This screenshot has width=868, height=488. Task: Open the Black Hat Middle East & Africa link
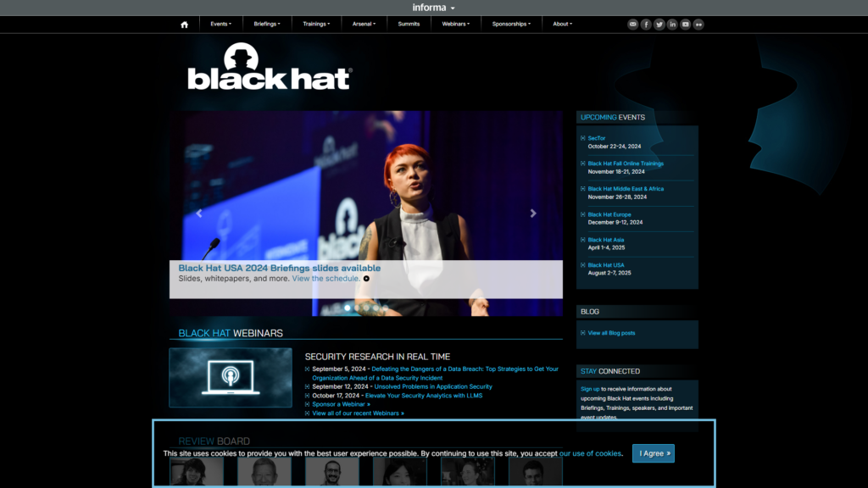coord(626,189)
